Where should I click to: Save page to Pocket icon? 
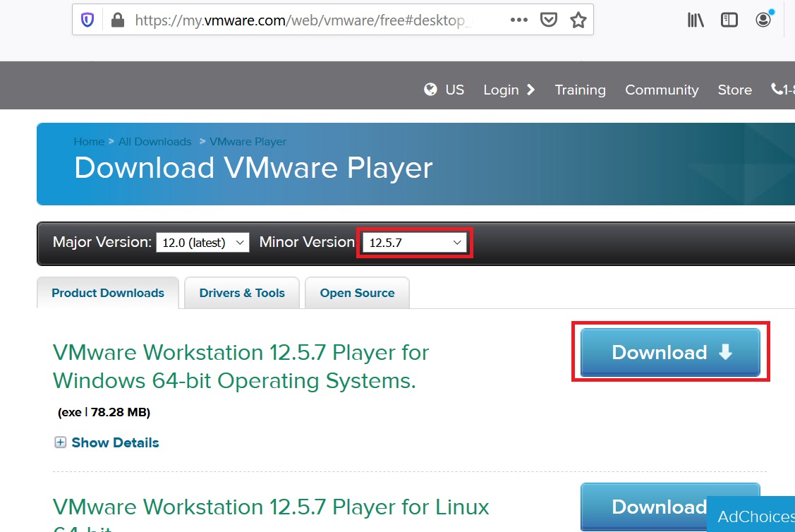[x=549, y=20]
